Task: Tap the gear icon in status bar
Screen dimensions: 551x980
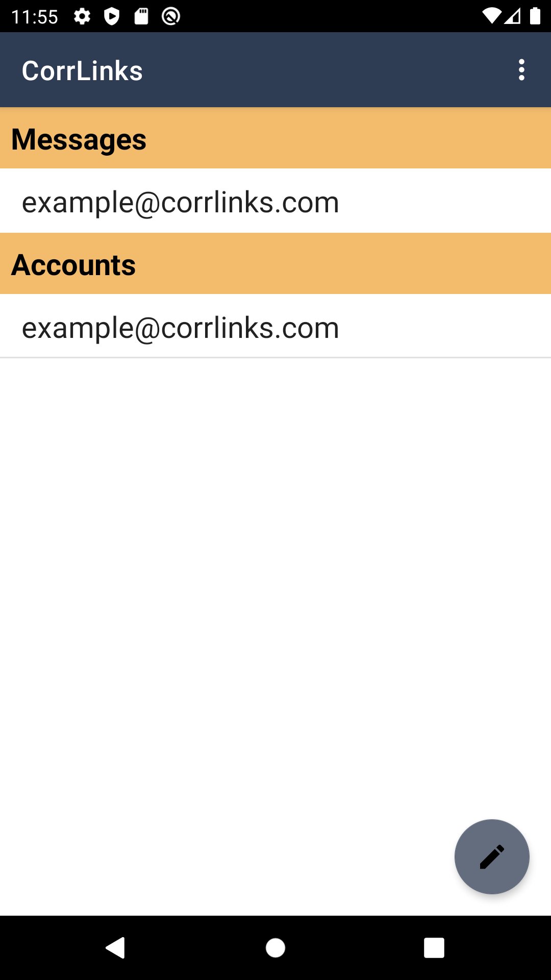Action: tap(82, 17)
